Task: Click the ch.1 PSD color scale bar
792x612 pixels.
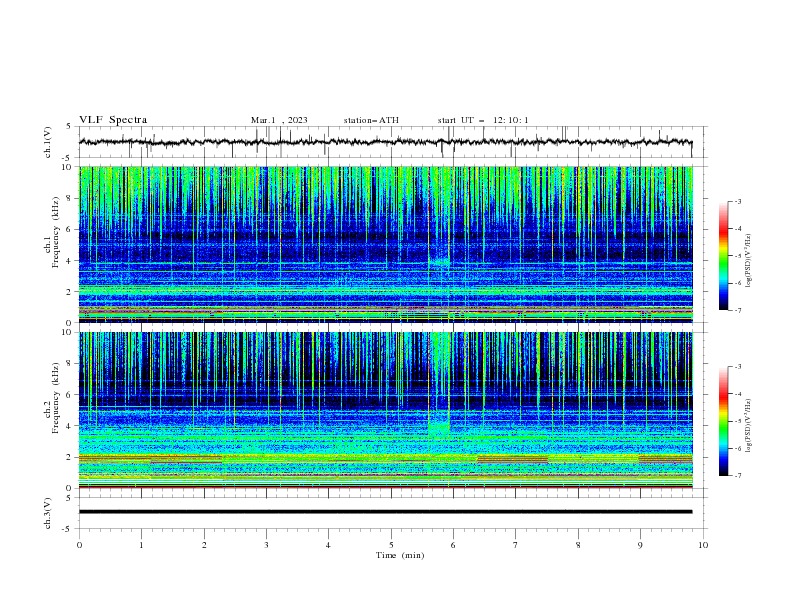Action: coord(723,256)
